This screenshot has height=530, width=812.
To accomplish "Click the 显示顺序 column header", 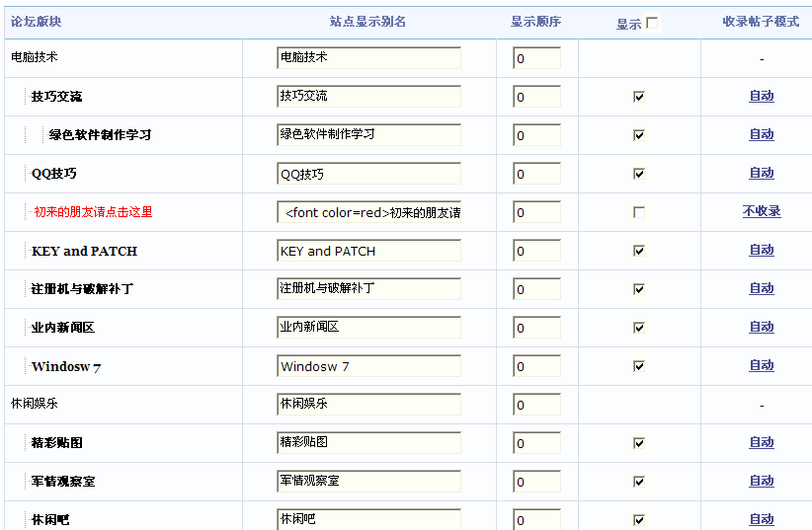I will (536, 22).
